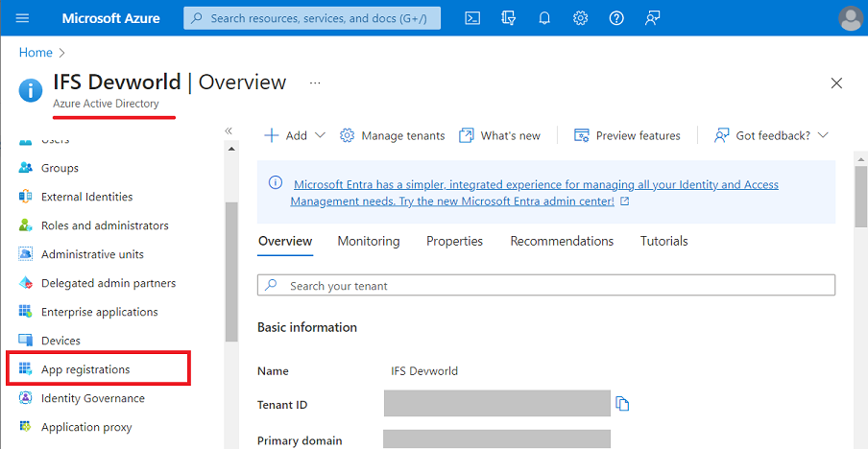Collapse the sidebar with double chevron
868x449 pixels.
229,130
